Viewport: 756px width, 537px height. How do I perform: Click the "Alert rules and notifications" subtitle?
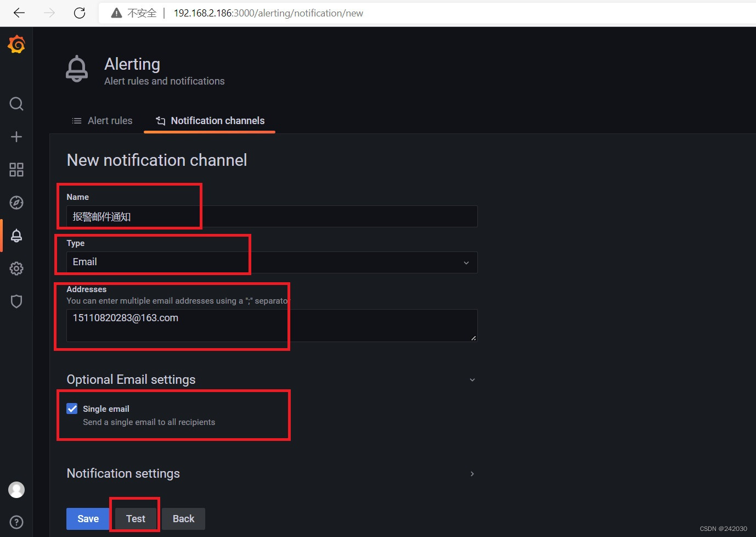click(x=165, y=81)
